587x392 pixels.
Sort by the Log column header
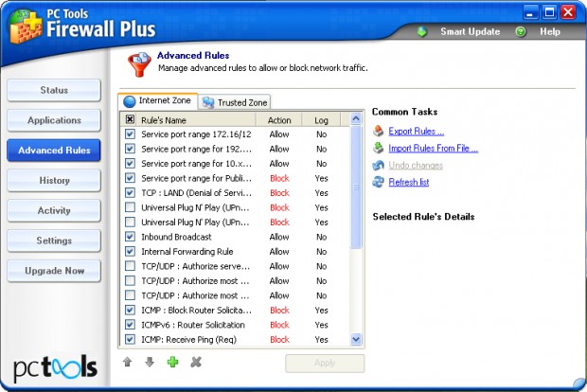click(x=321, y=120)
